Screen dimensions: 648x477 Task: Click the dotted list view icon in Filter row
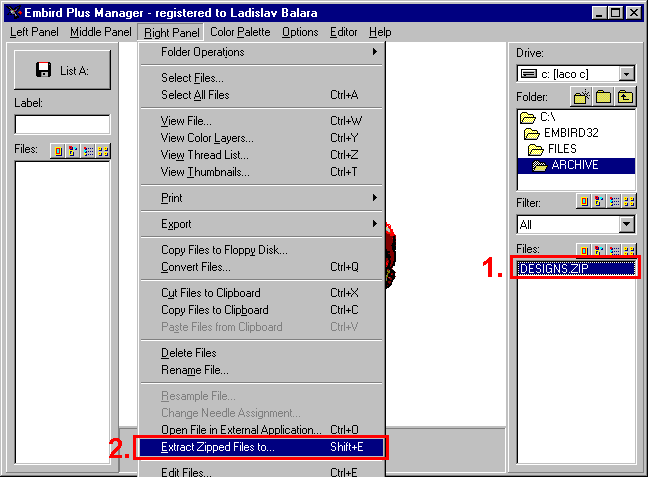click(614, 201)
